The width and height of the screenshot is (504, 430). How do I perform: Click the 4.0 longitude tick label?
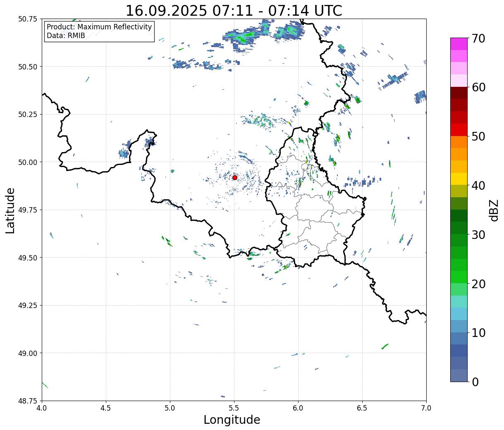point(42,408)
